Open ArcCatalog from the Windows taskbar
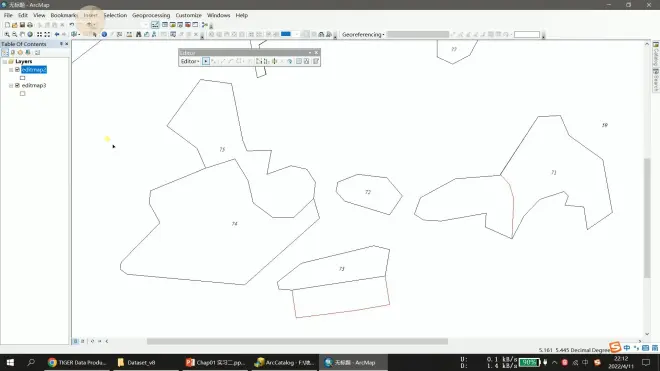 pos(285,362)
